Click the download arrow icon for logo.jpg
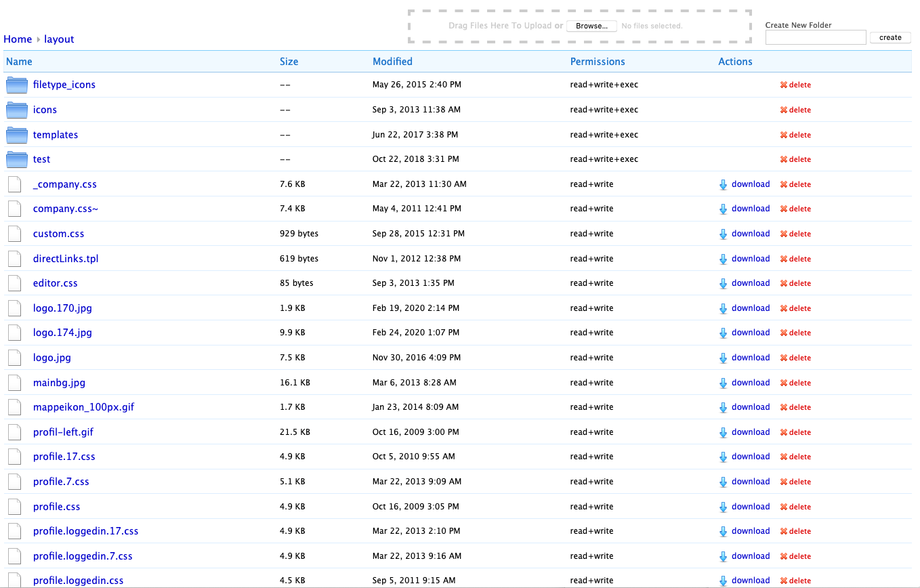 coord(723,358)
